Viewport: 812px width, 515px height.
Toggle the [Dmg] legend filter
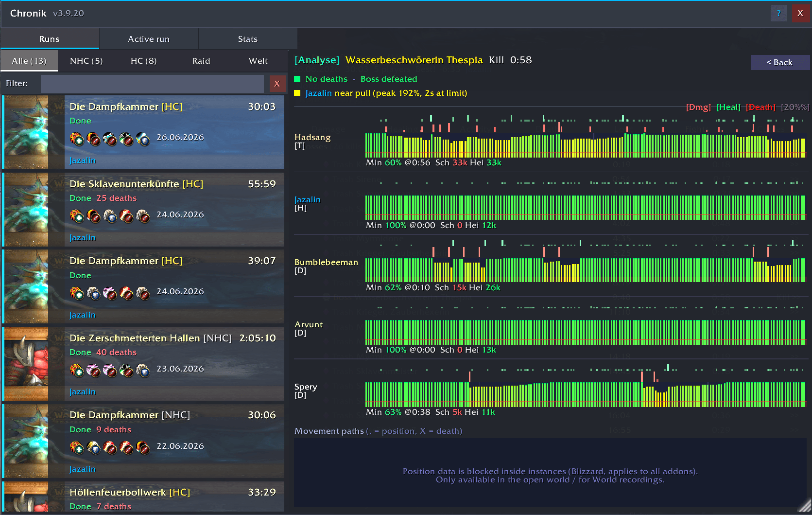pyautogui.click(x=698, y=107)
